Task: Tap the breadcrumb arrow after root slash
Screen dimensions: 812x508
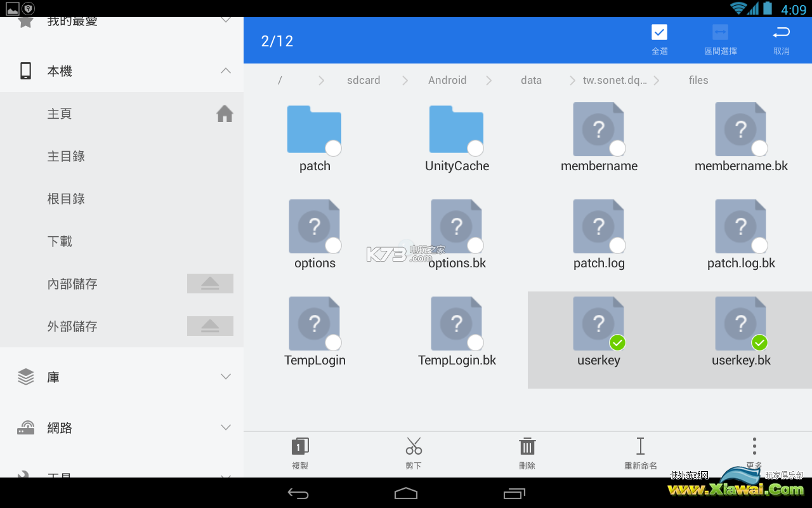Action: coord(321,80)
